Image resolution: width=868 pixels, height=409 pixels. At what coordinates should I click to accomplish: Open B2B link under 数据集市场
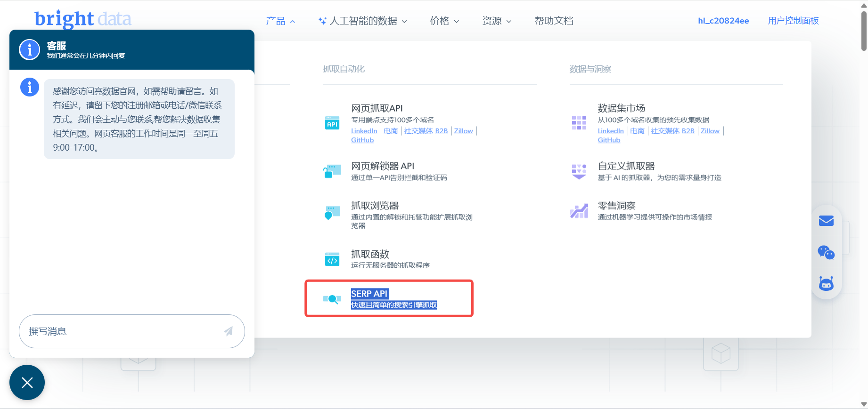point(688,131)
